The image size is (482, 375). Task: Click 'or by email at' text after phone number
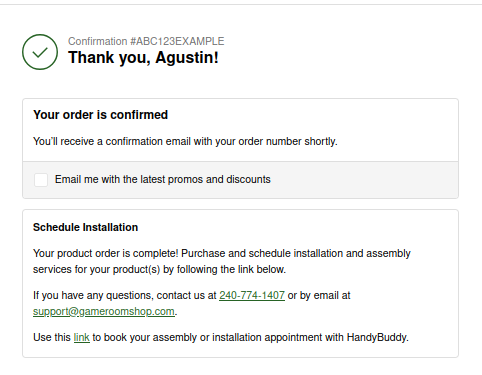click(x=319, y=295)
